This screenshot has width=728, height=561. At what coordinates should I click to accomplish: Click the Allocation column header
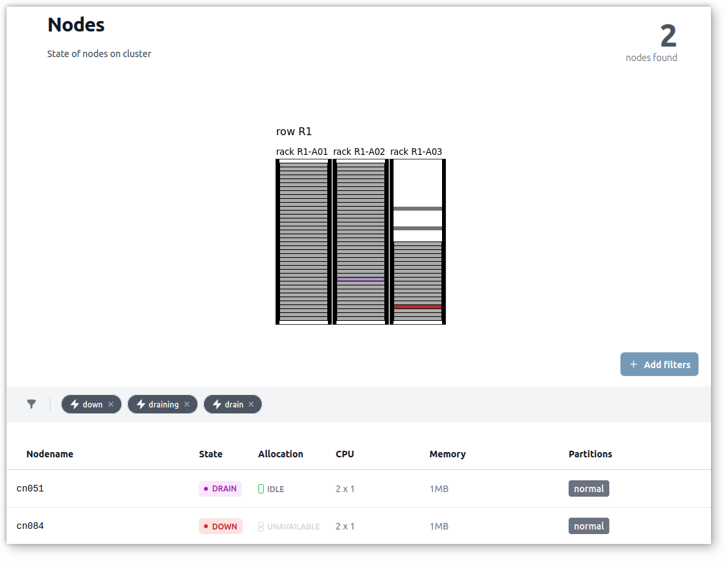[x=281, y=454]
